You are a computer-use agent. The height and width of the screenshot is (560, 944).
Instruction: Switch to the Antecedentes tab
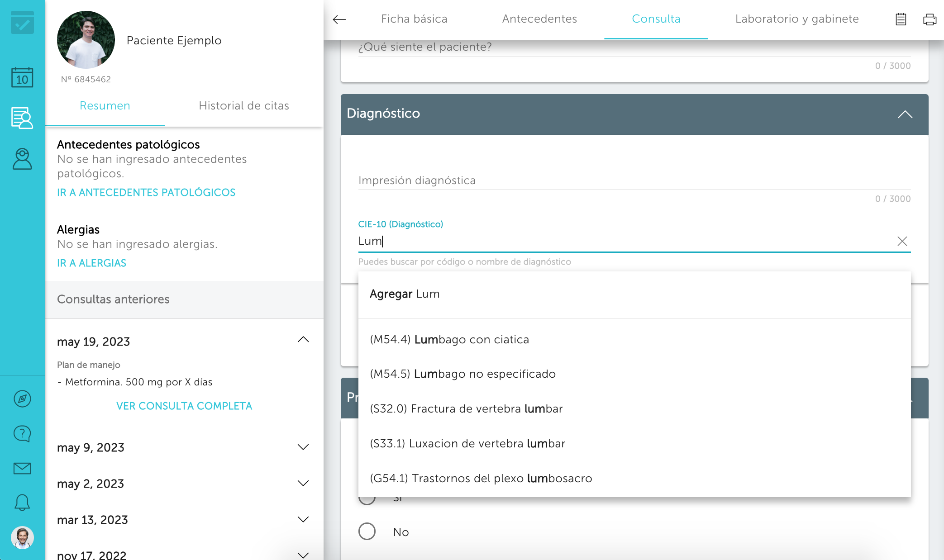[539, 19]
